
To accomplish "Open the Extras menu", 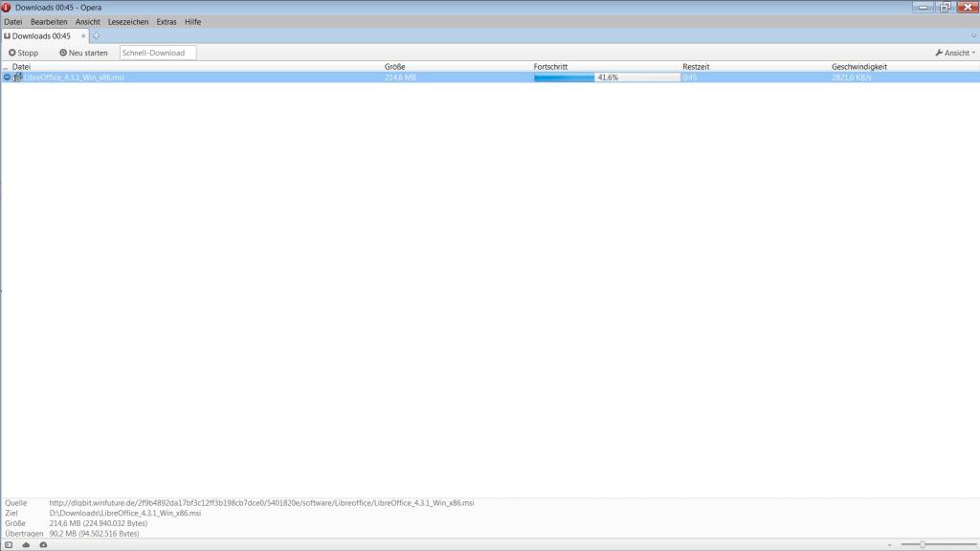I will 167,22.
